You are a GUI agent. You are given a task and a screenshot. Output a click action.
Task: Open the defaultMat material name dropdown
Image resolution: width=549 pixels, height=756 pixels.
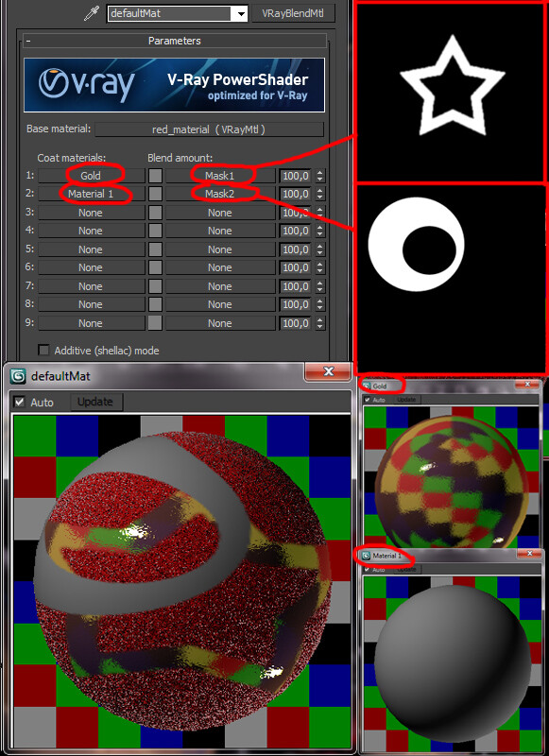[241, 13]
